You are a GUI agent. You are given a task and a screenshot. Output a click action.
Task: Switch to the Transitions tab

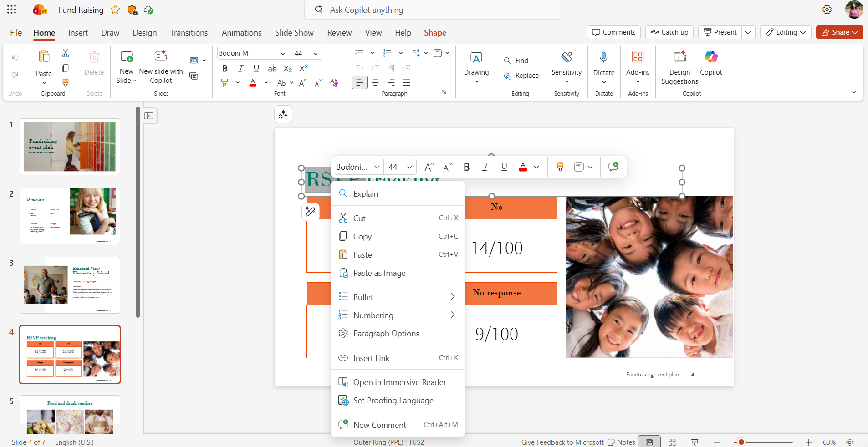[x=189, y=33]
